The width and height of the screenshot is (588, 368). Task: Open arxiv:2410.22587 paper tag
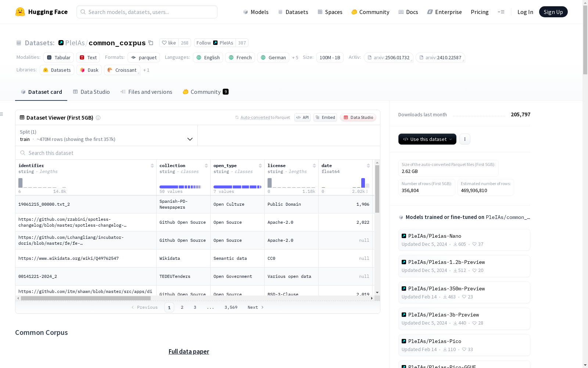tap(440, 57)
